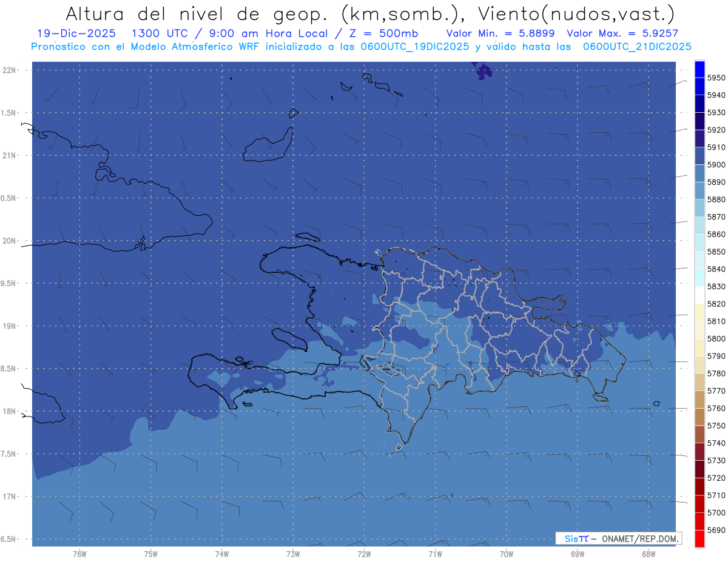
Task: Click the '9.5N' latitude axis label
Action: click(9, 283)
